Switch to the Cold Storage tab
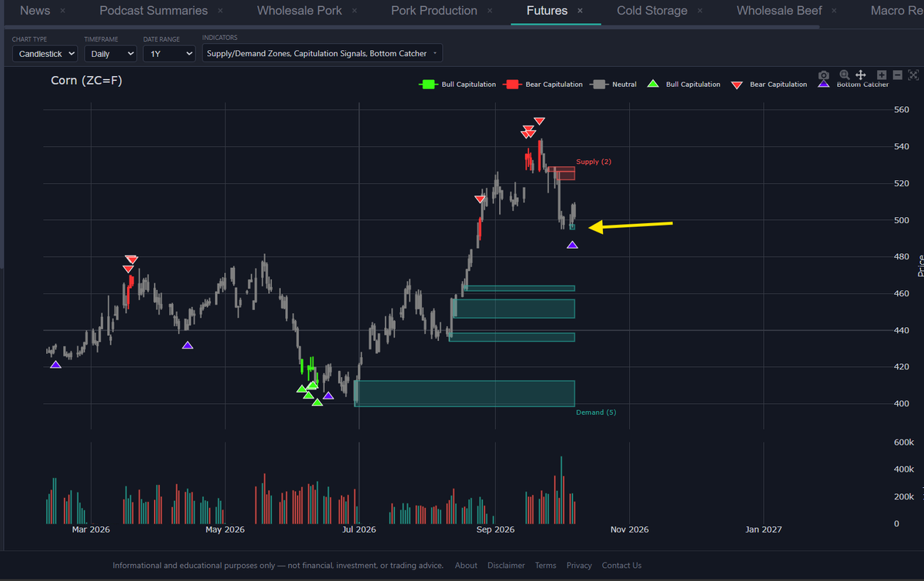This screenshot has width=924, height=581. (652, 11)
